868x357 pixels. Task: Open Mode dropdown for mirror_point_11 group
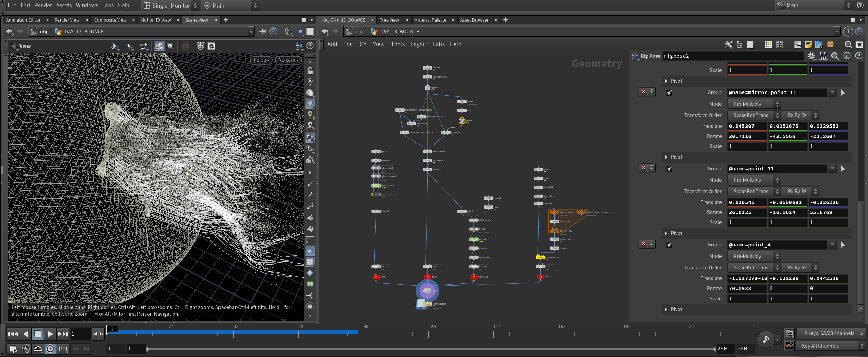coord(754,104)
